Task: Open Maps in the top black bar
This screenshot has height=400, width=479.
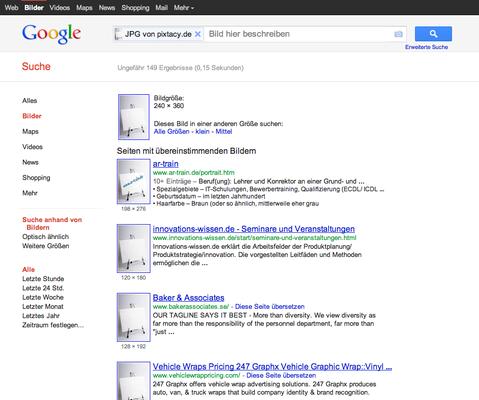Action: [84, 7]
